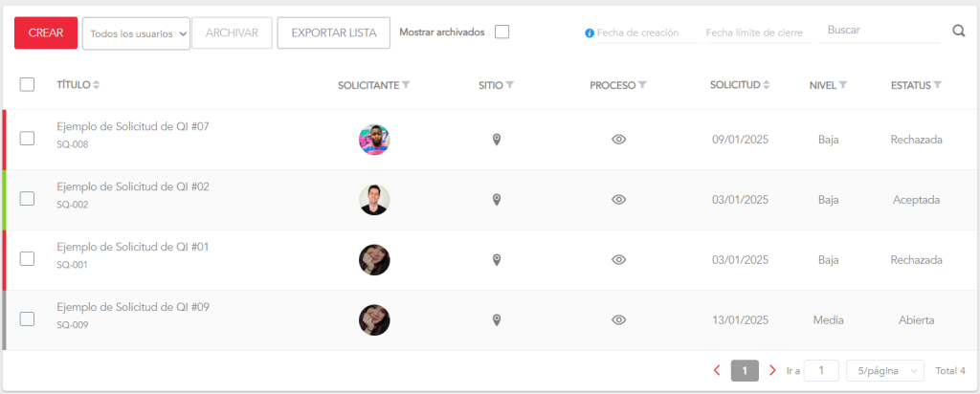980x394 pixels.
Task: Click filter icon next to Solicitante
Action: (407, 85)
